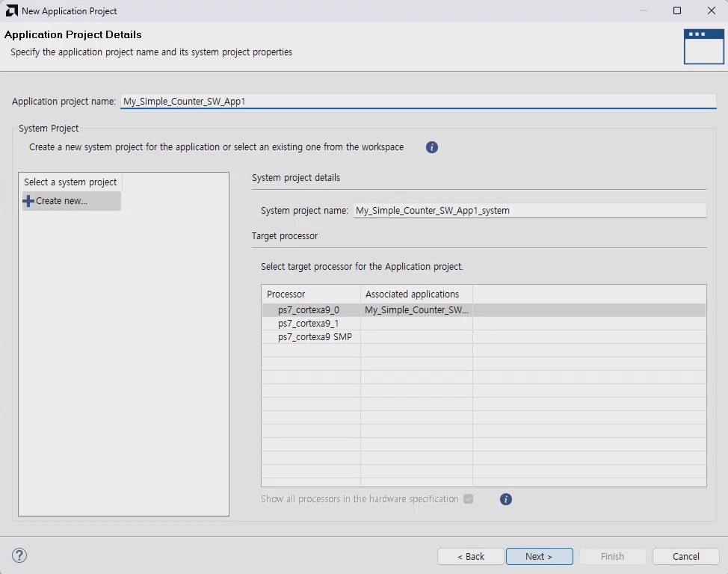Click info icon beside Show all processors

point(505,499)
